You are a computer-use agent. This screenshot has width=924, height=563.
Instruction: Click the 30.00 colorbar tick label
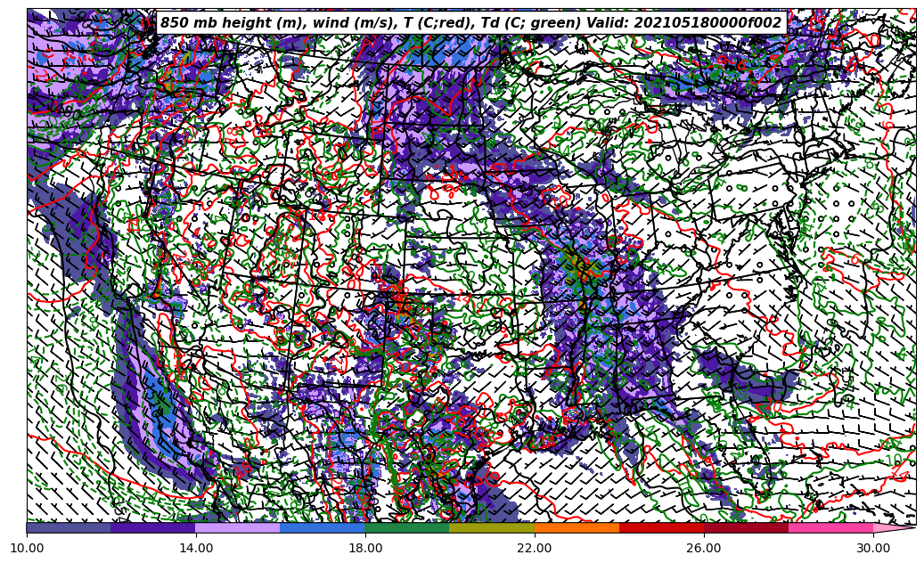[x=873, y=548]
